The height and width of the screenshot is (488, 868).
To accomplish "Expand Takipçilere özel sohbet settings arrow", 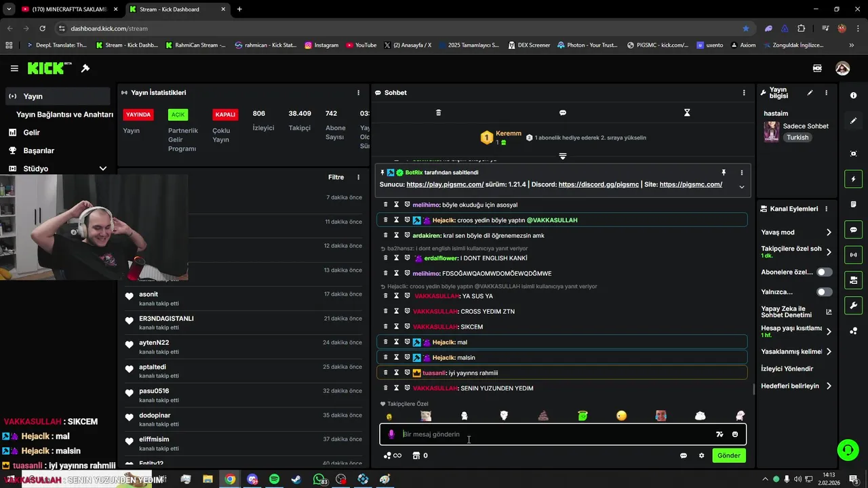I will pos(829,252).
